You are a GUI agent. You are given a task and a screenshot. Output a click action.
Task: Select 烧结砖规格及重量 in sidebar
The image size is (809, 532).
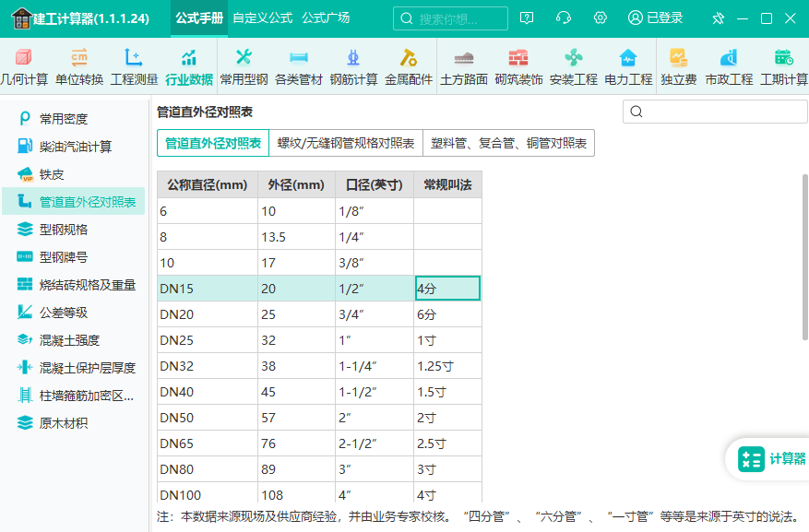point(74,285)
